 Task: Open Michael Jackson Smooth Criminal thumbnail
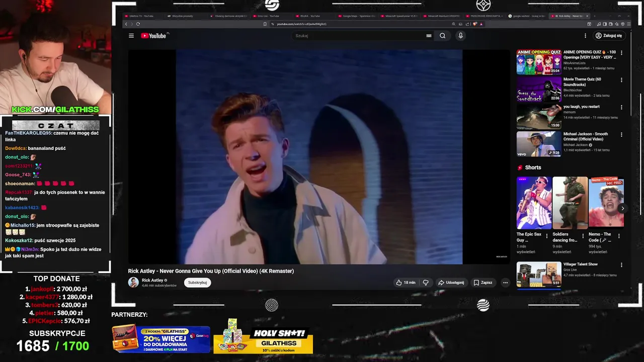539,144
